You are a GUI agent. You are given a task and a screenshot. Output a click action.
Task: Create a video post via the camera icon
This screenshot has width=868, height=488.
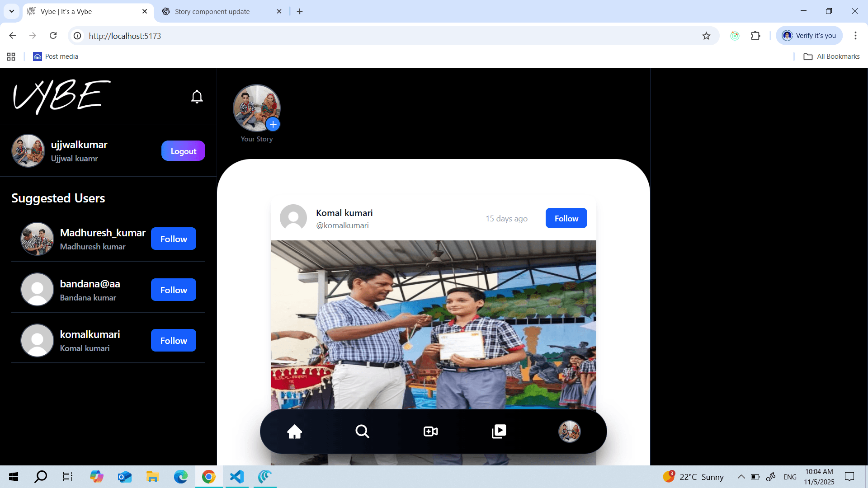430,431
